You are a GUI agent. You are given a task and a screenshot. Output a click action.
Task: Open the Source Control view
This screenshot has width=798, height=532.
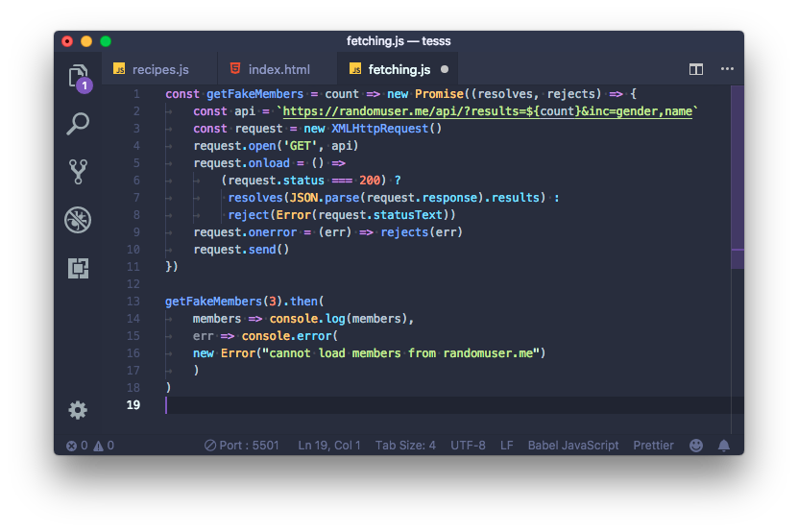[x=78, y=172]
